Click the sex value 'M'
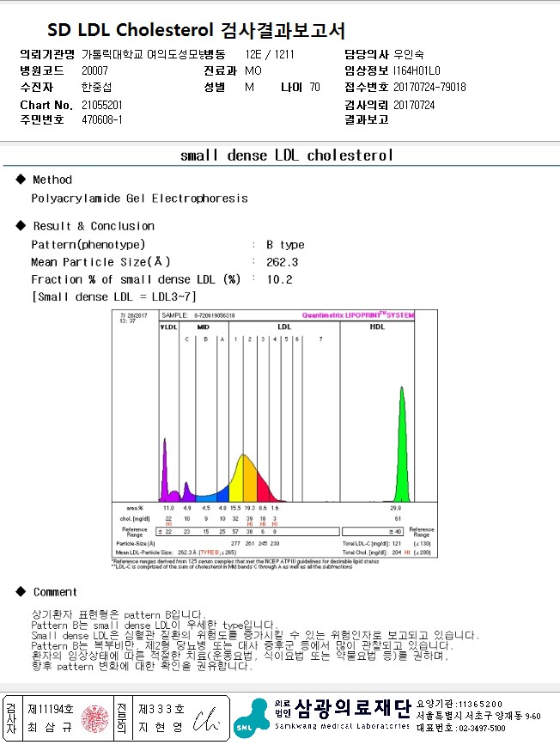560x751 pixels. (x=249, y=87)
